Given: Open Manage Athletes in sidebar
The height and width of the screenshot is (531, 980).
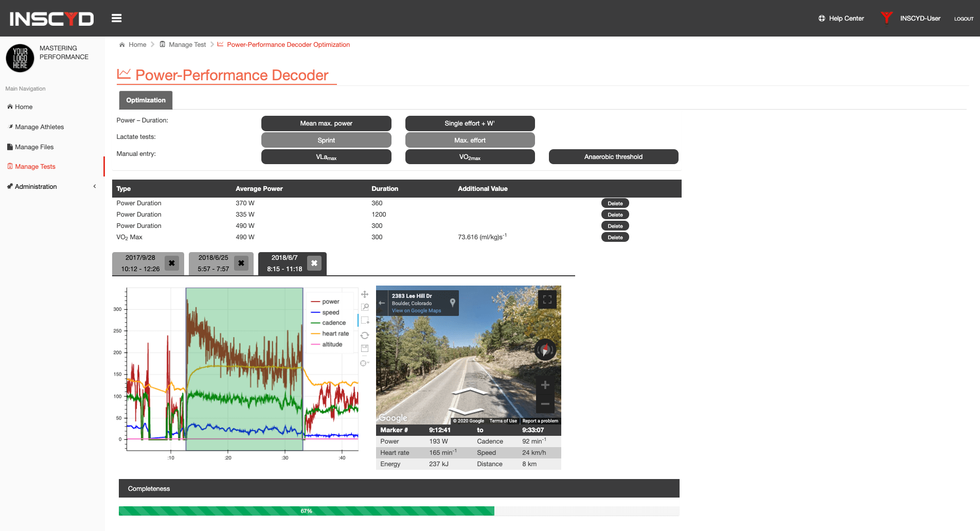Looking at the screenshot, I should pyautogui.click(x=39, y=127).
